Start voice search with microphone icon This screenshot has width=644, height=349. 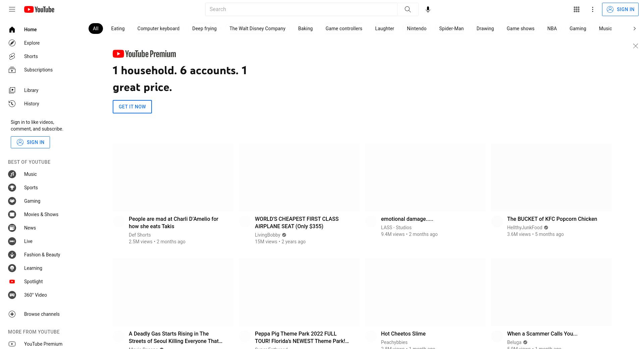428,9
